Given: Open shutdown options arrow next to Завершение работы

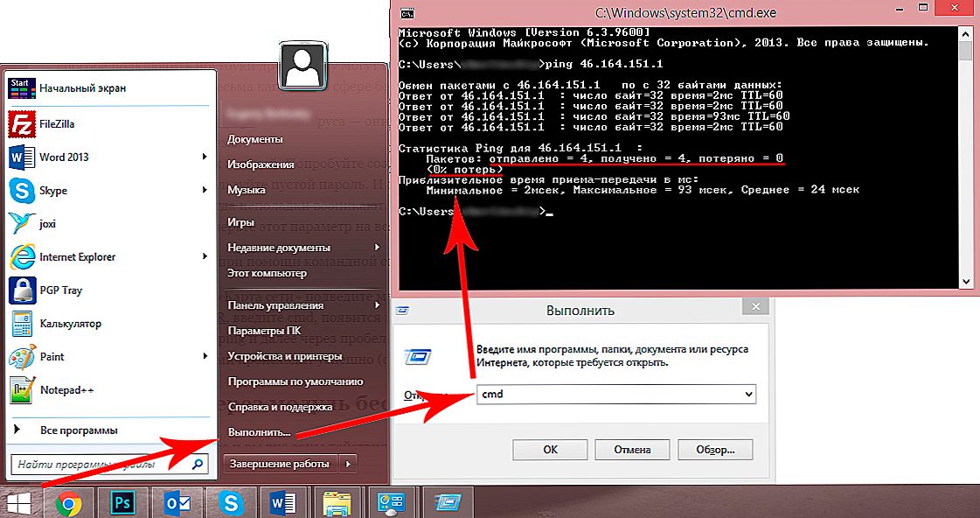Looking at the screenshot, I should 348,464.
